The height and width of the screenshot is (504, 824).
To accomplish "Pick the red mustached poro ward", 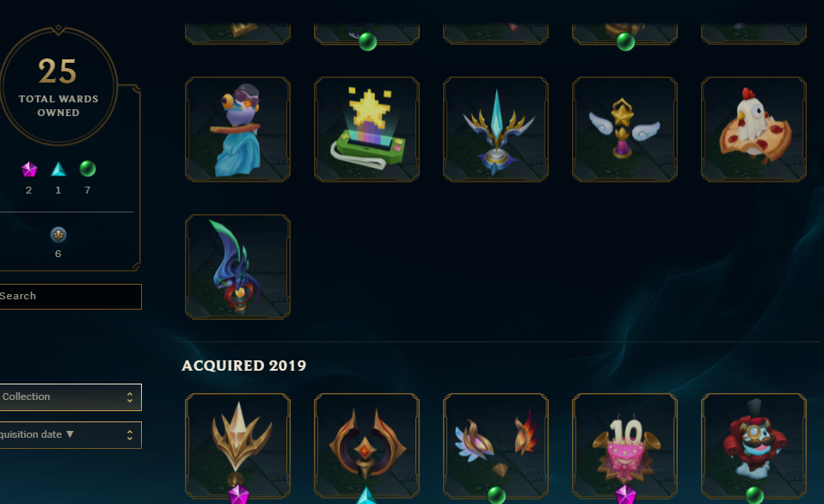I will [x=753, y=446].
